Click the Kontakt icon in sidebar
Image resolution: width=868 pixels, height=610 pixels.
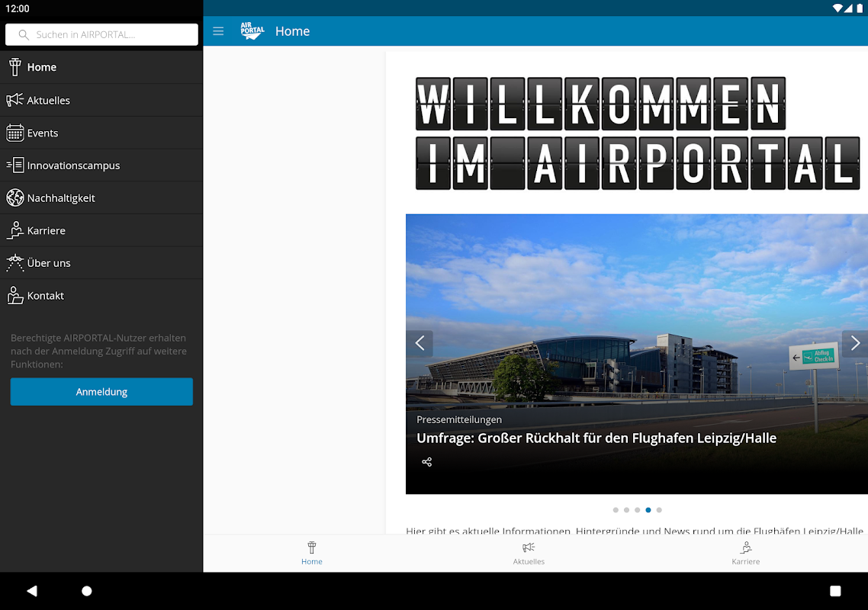coord(15,296)
